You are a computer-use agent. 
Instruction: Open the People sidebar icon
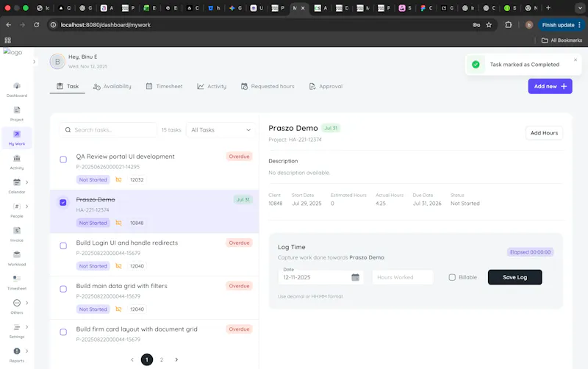point(16,207)
